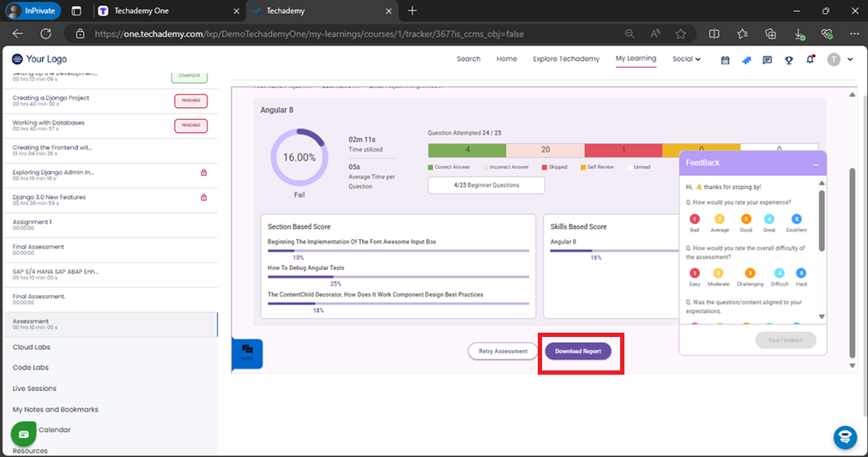This screenshot has width=868, height=457.
Task: Click the Retry Assessment button
Action: (x=503, y=352)
